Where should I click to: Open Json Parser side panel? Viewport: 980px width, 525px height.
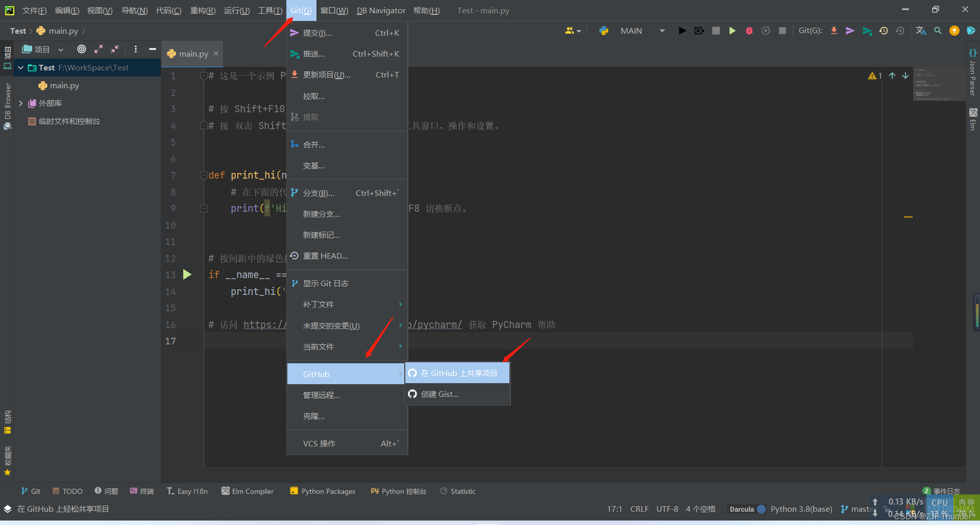[973, 72]
